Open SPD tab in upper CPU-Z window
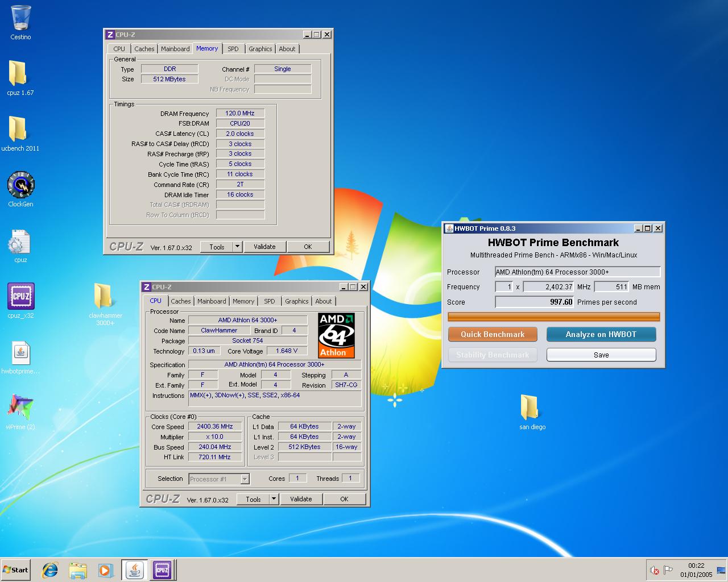 point(233,49)
